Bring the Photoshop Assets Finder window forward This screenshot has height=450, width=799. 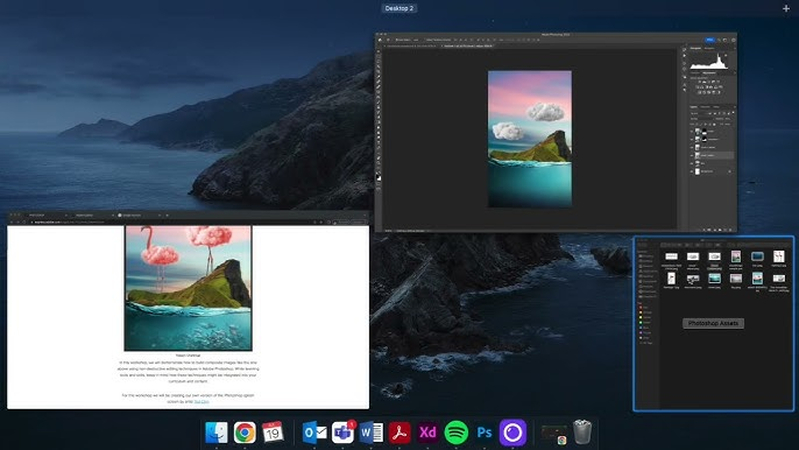[x=713, y=323]
